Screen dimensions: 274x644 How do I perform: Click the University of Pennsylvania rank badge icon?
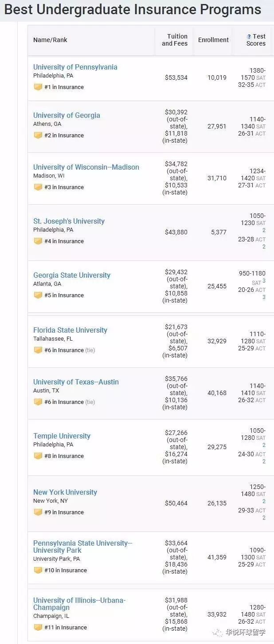pos(38,87)
